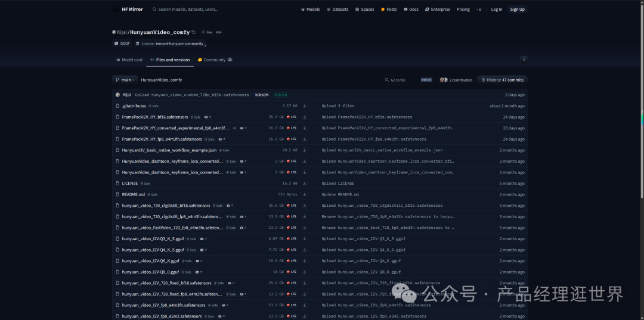
Task: Click the LFS badge on FramePackI2V_HY_bf16.safetensors row
Action: [x=292, y=117]
